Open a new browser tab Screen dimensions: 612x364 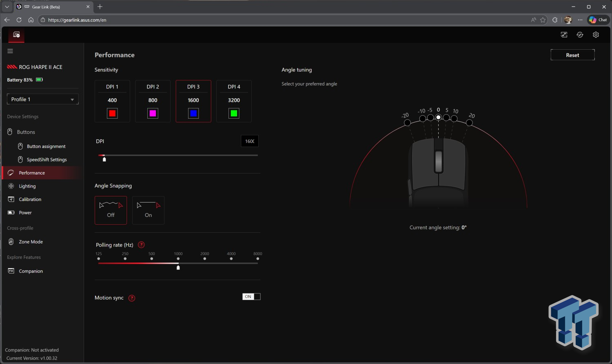[x=100, y=7]
